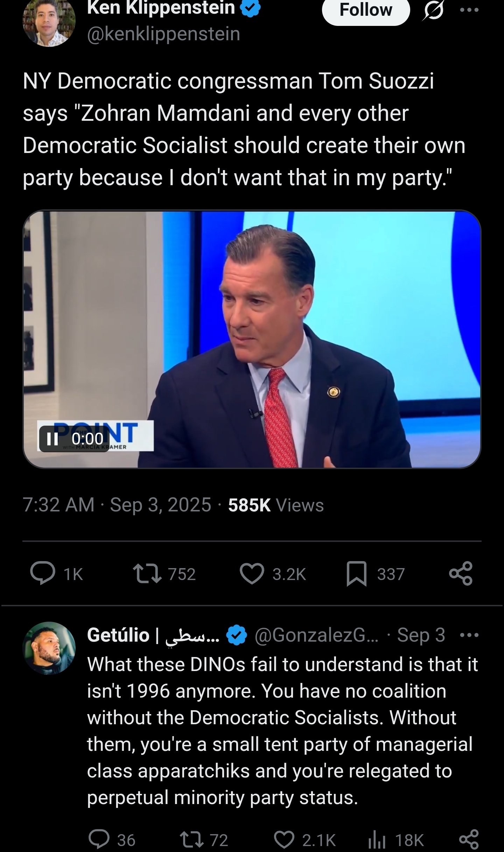Repost the main tweet with 752 reposts

[x=148, y=574]
